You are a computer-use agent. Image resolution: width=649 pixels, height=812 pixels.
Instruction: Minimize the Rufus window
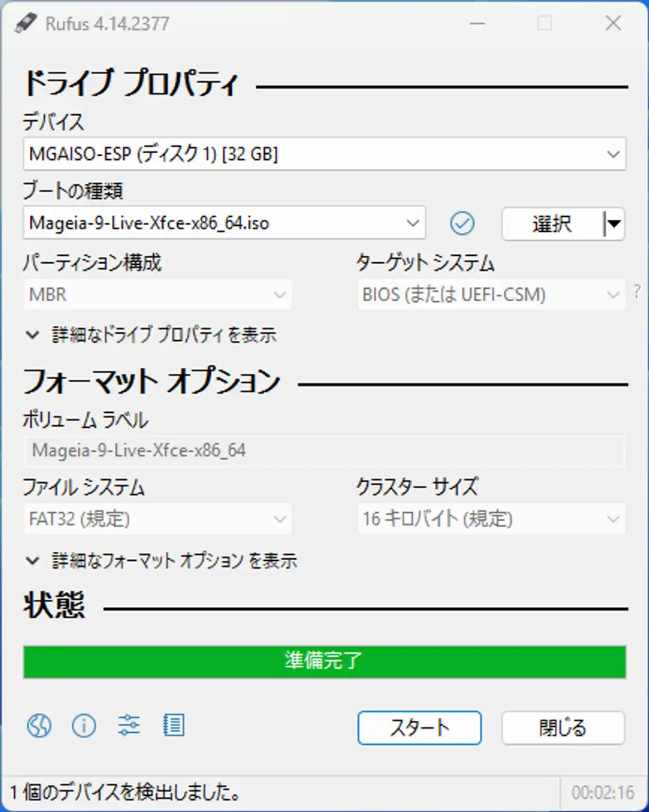pyautogui.click(x=477, y=24)
